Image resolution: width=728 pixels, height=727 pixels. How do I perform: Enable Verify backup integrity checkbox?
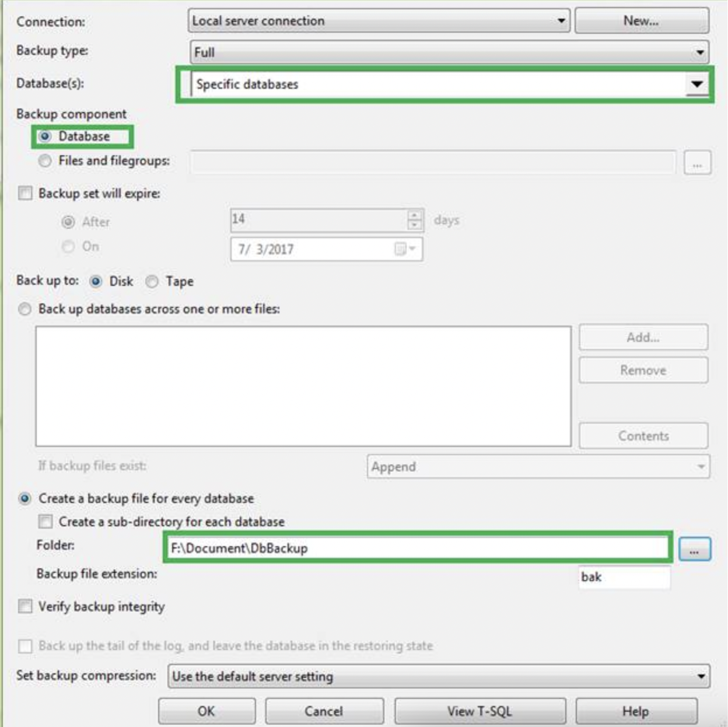coord(25,606)
